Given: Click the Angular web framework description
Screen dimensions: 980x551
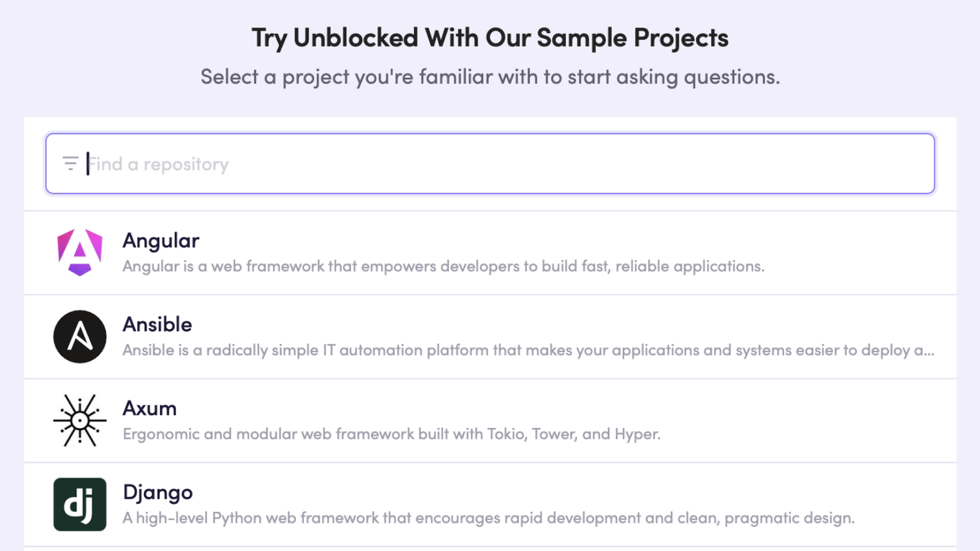Looking at the screenshot, I should coord(443,266).
